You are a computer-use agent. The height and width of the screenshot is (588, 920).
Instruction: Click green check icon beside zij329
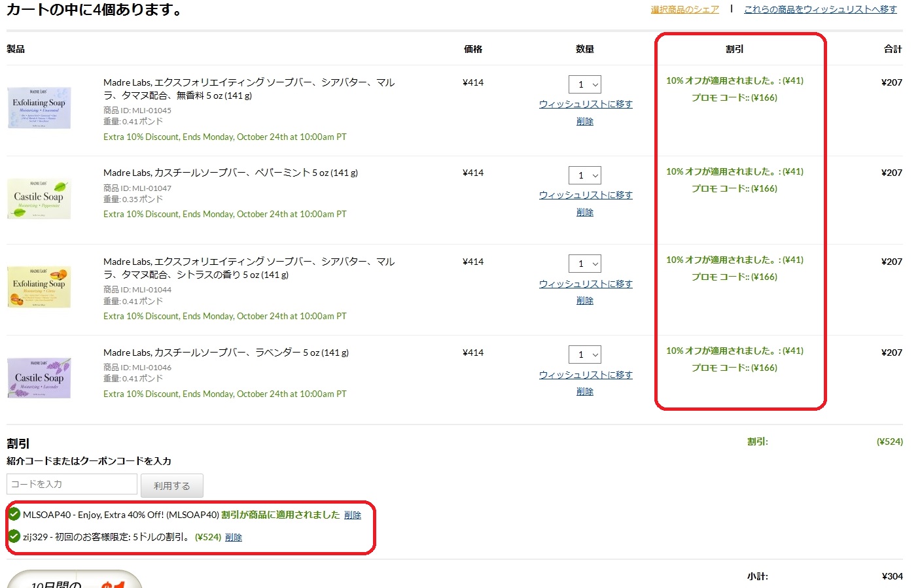coord(14,536)
